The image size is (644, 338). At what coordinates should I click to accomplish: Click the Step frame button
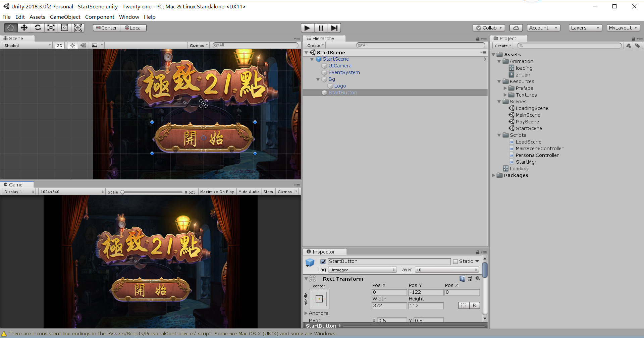pos(334,28)
